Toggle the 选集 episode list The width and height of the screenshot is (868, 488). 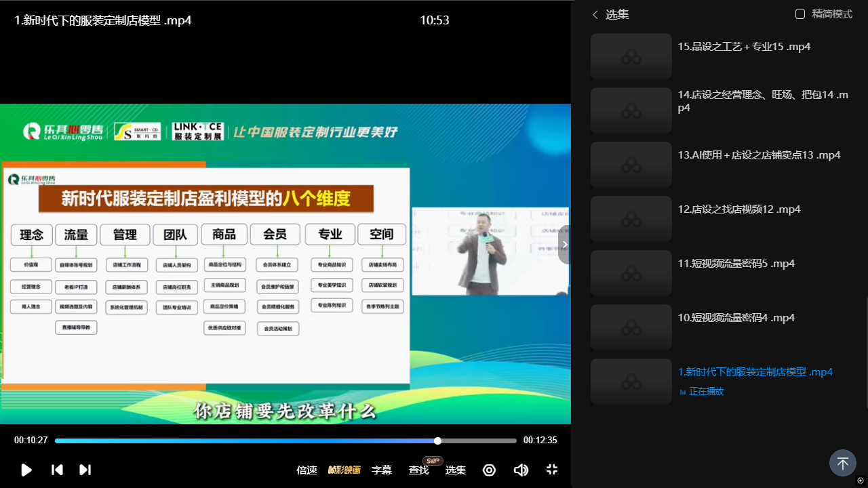(455, 470)
